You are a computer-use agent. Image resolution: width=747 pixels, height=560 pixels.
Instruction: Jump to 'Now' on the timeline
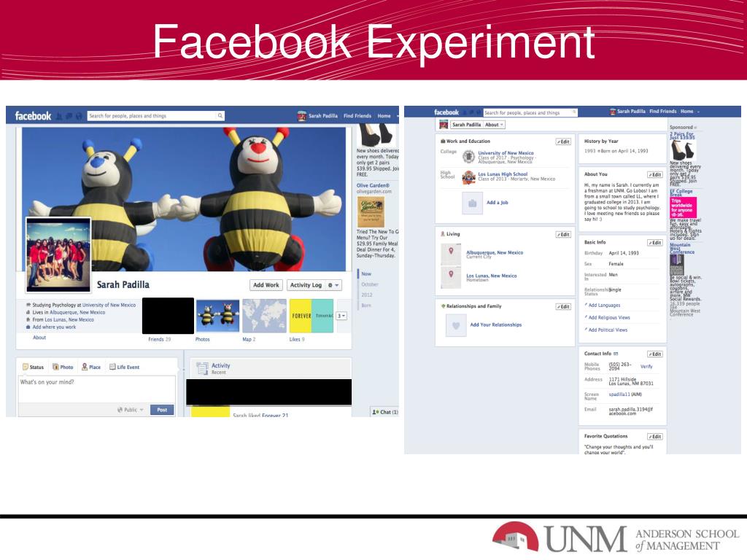(x=366, y=274)
